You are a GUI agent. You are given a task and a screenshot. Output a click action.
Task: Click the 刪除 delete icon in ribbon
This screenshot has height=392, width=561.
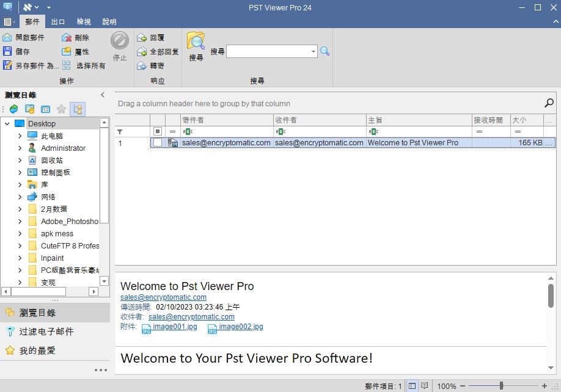tap(67, 38)
